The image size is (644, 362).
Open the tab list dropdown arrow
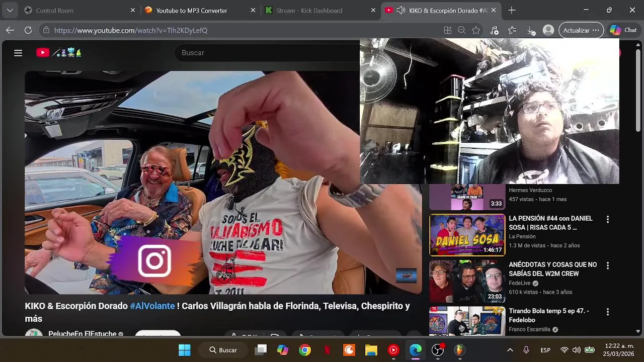pos(10,10)
